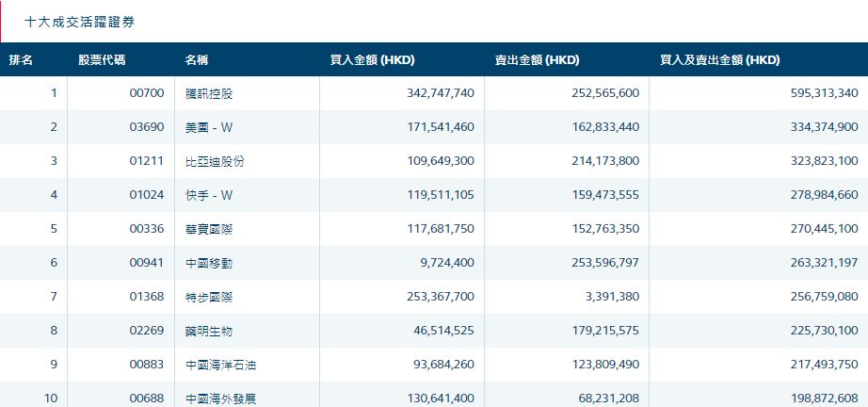Select the name 快手 - W
This screenshot has height=407, width=868.
coord(209,195)
